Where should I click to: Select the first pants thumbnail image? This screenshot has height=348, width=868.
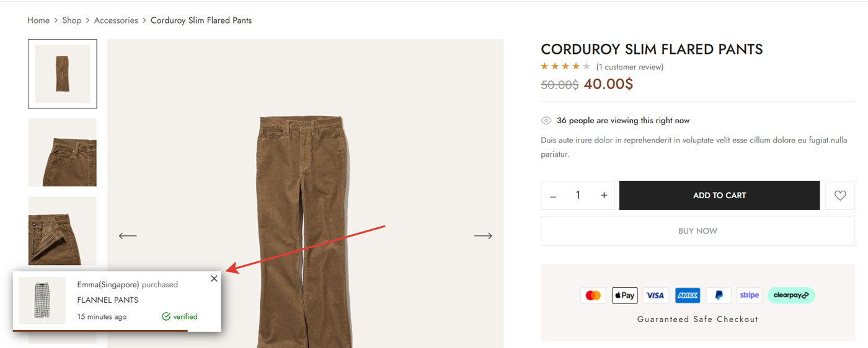(62, 74)
